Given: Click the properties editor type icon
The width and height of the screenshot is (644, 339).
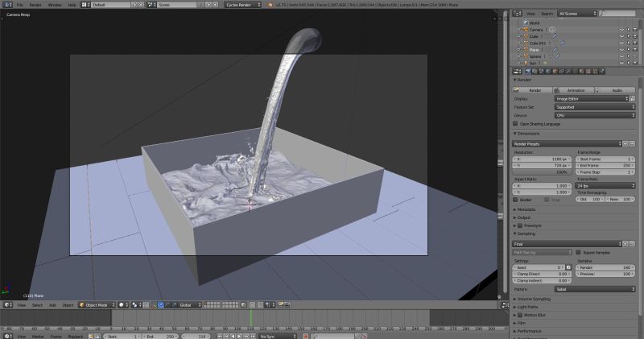Looking at the screenshot, I should click(517, 72).
